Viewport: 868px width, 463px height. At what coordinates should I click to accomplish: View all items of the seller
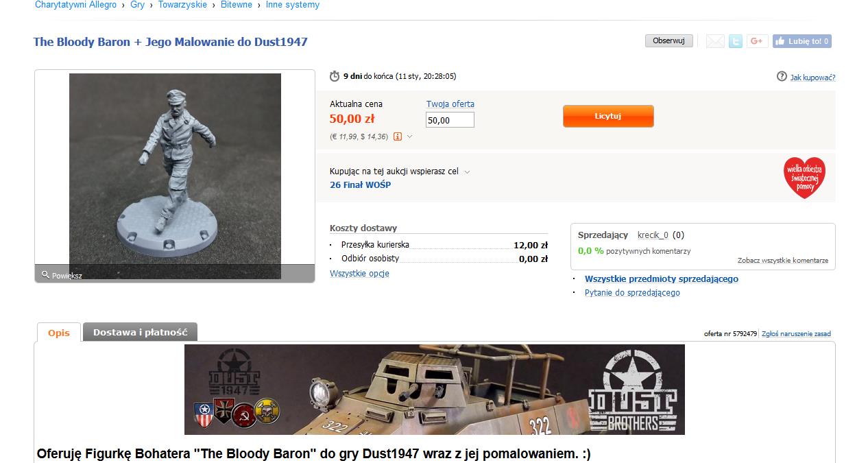[661, 279]
